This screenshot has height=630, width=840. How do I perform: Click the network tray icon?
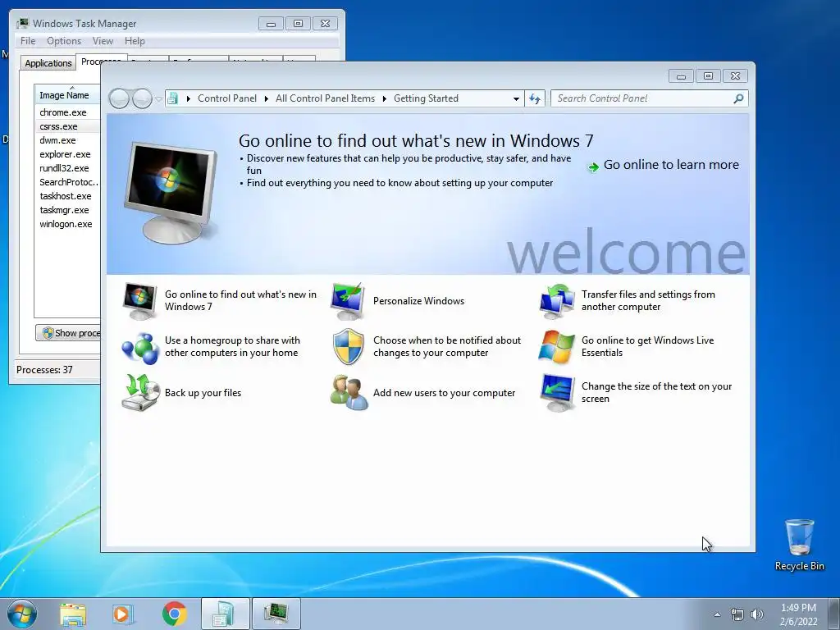point(737,614)
